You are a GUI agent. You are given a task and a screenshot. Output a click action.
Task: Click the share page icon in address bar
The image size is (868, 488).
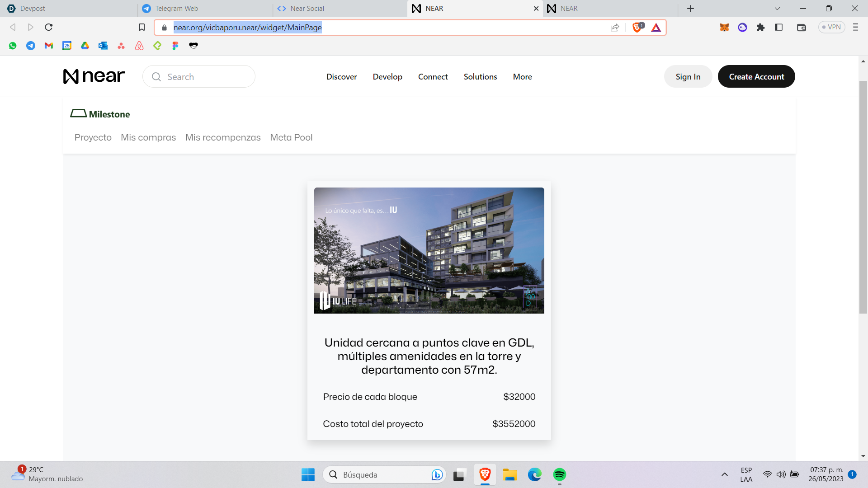click(614, 28)
